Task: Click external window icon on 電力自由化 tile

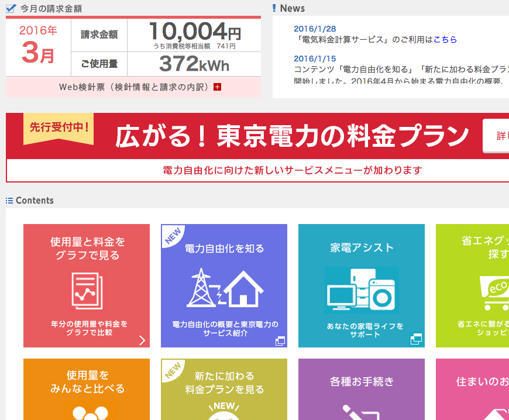Action: click(280, 341)
